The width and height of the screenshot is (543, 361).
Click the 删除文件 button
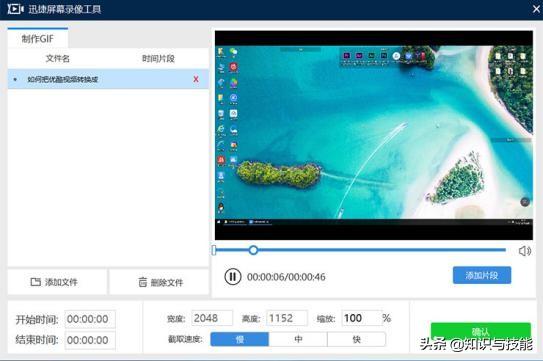(159, 282)
